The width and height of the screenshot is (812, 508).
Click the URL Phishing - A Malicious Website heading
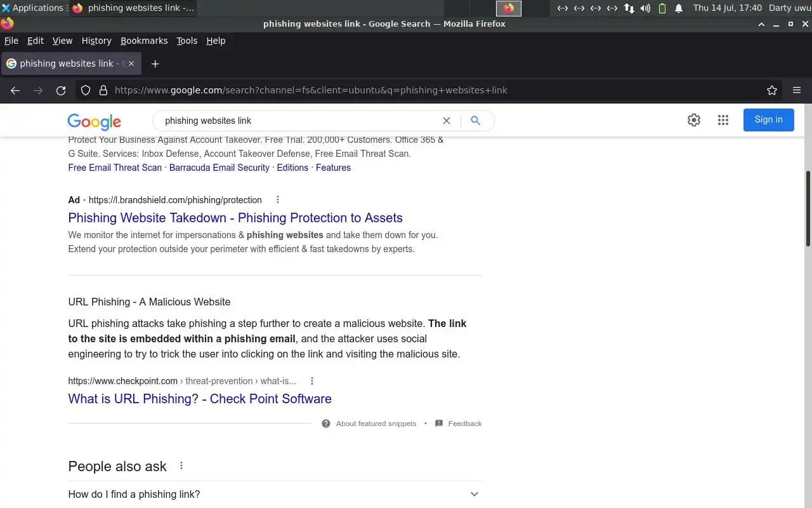tap(149, 302)
